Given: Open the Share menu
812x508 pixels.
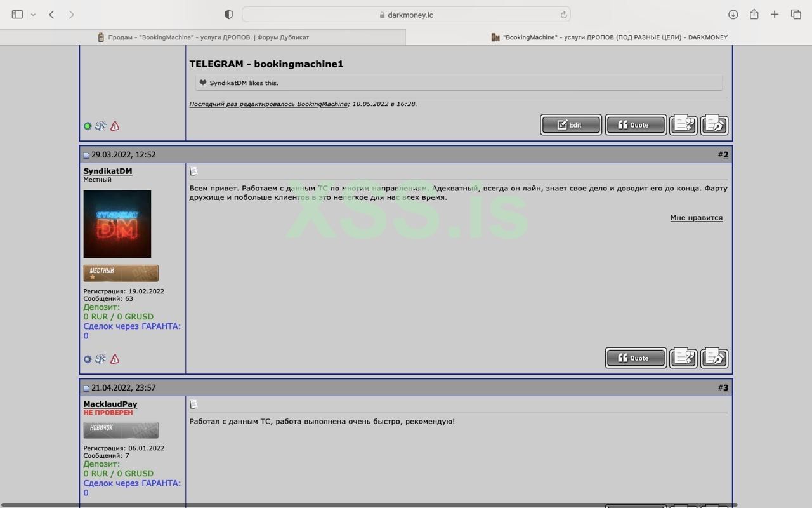Looking at the screenshot, I should coord(754,14).
